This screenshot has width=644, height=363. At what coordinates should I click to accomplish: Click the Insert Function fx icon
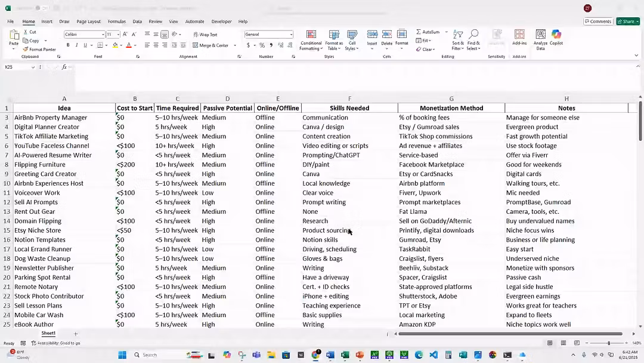[64, 67]
